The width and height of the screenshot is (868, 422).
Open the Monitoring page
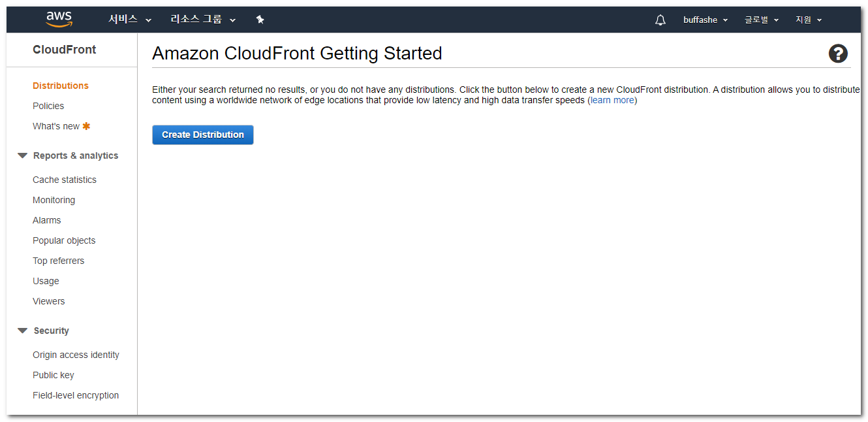(x=54, y=200)
